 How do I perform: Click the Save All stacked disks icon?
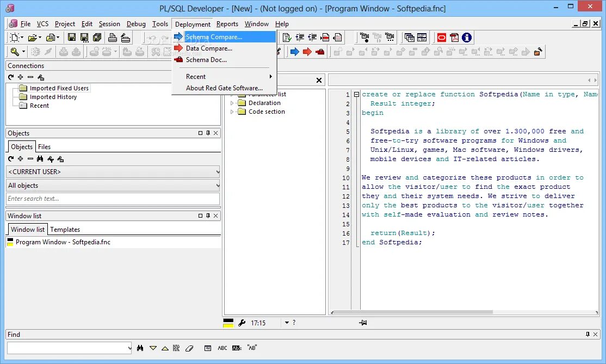97,38
